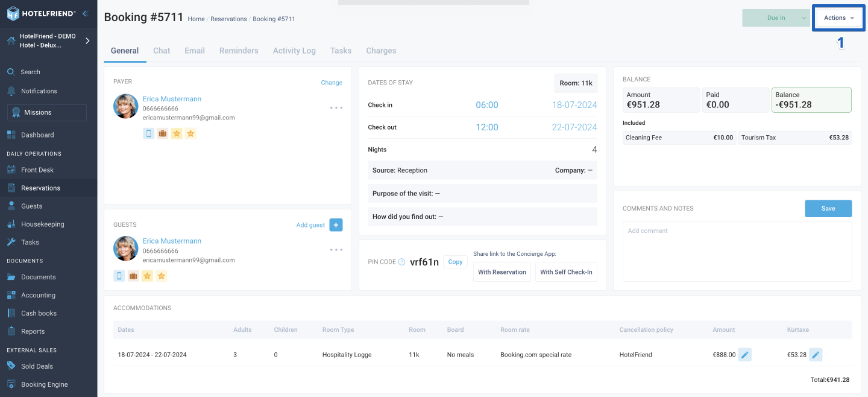Click payer's mobile phone badge icon
This screenshot has height=397, width=868.
[148, 133]
